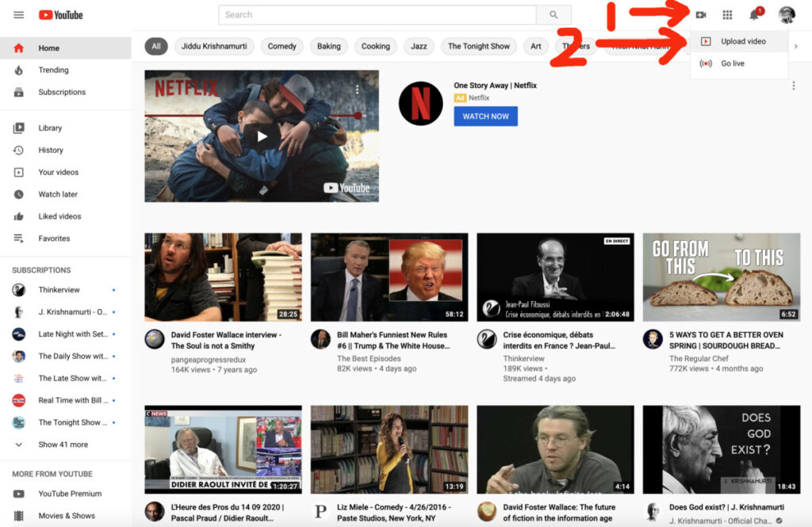Select the All filter chip
The width and height of the screenshot is (812, 527).
point(156,46)
